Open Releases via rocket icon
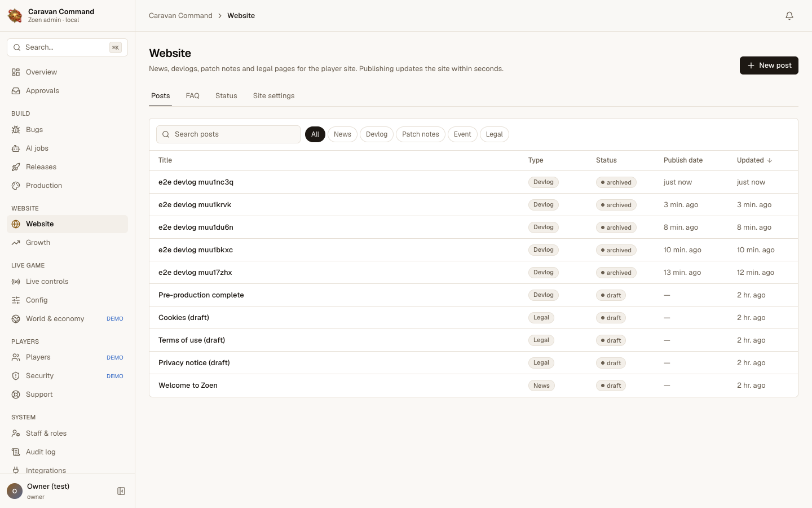The width and height of the screenshot is (812, 508). (16, 167)
